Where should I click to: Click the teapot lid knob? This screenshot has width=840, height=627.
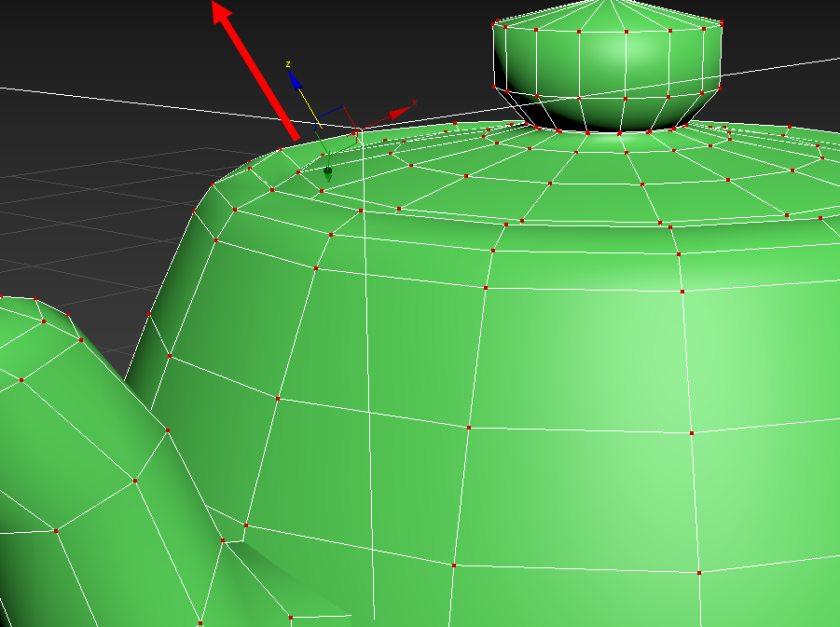(608, 66)
